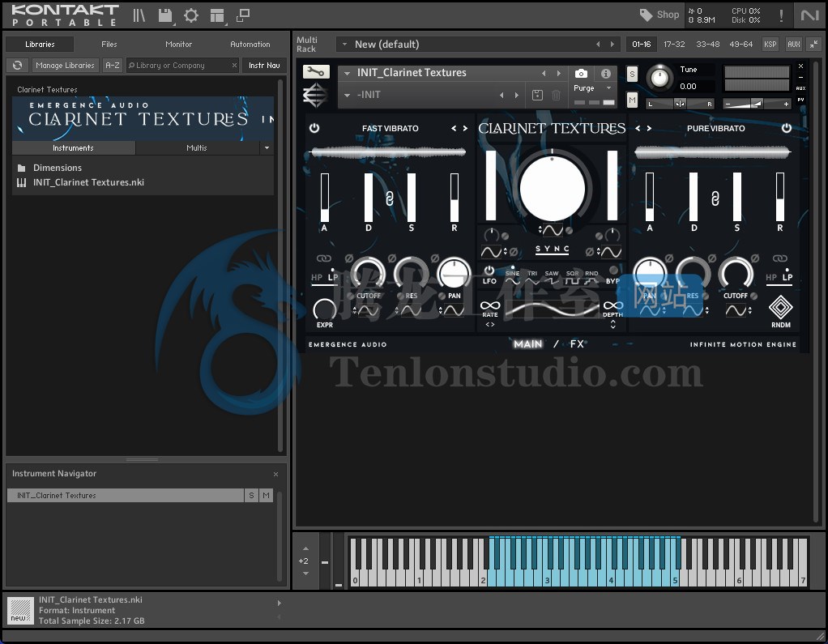This screenshot has width=828, height=644.
Task: Switch to the Automation tab
Action: click(x=250, y=45)
